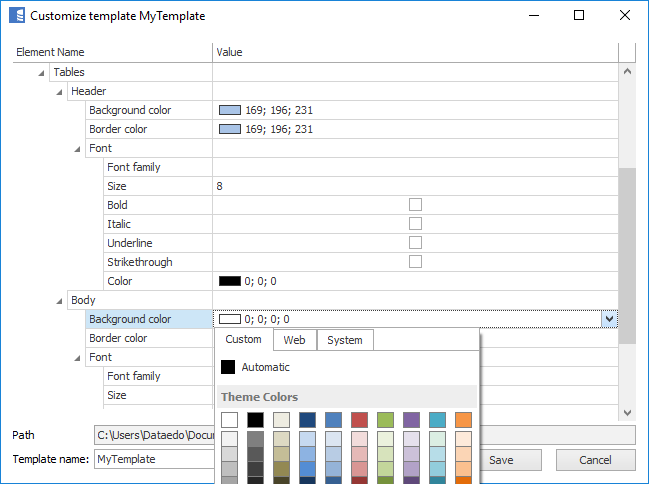Viewport: 649px width, 484px height.
Task: Click the Cancel button
Action: [x=595, y=460]
